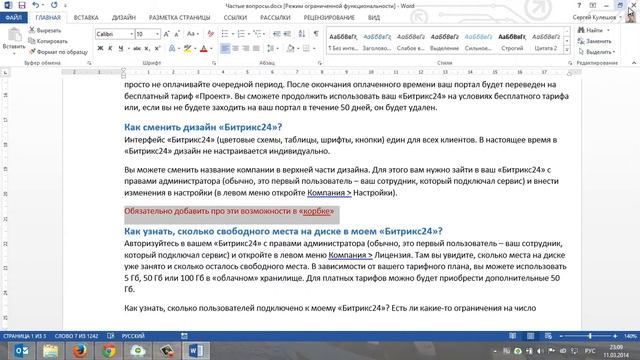
Task: Open line spacing options dropdown
Action: (272, 49)
